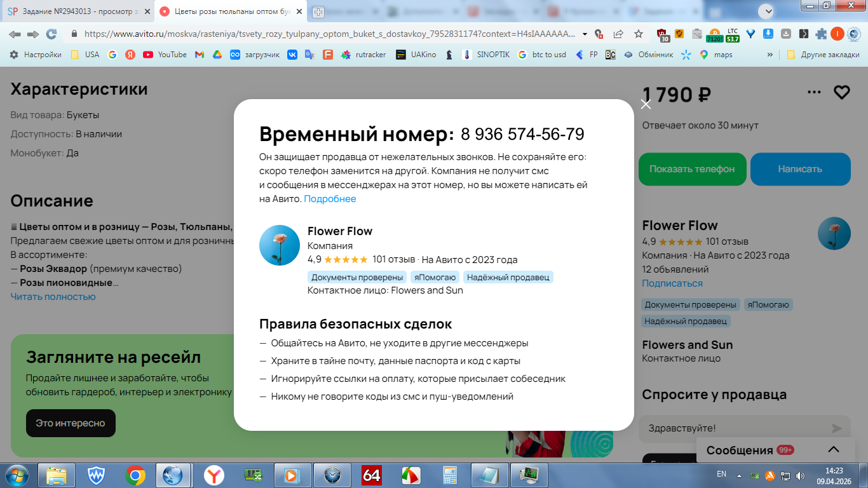This screenshot has height=488, width=868.
Task: Click the Flower Flow avatar in the popup
Action: point(280,245)
